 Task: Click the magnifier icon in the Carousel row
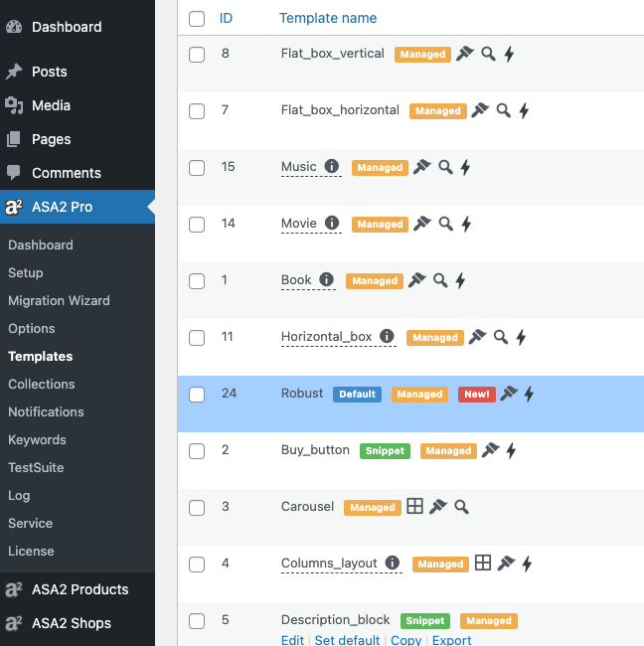tap(461, 507)
